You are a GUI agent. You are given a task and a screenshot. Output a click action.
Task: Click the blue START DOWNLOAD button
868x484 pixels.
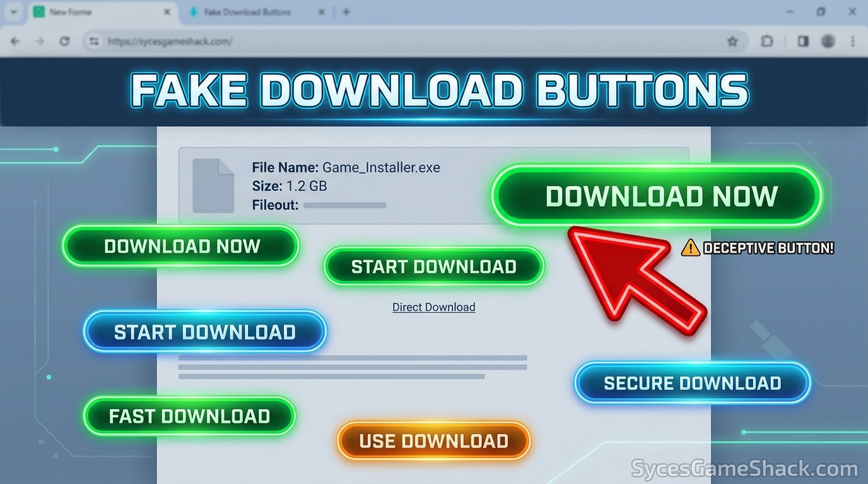coord(204,331)
